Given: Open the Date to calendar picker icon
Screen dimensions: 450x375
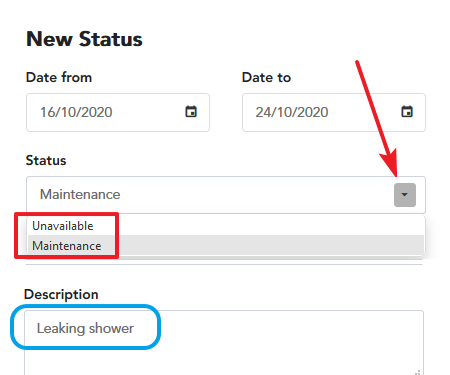Looking at the screenshot, I should [x=407, y=112].
